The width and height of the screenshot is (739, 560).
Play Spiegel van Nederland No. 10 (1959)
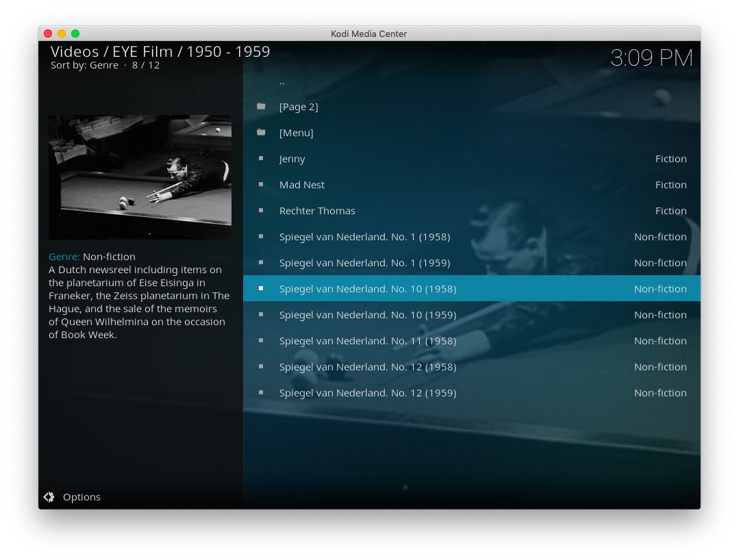click(367, 315)
